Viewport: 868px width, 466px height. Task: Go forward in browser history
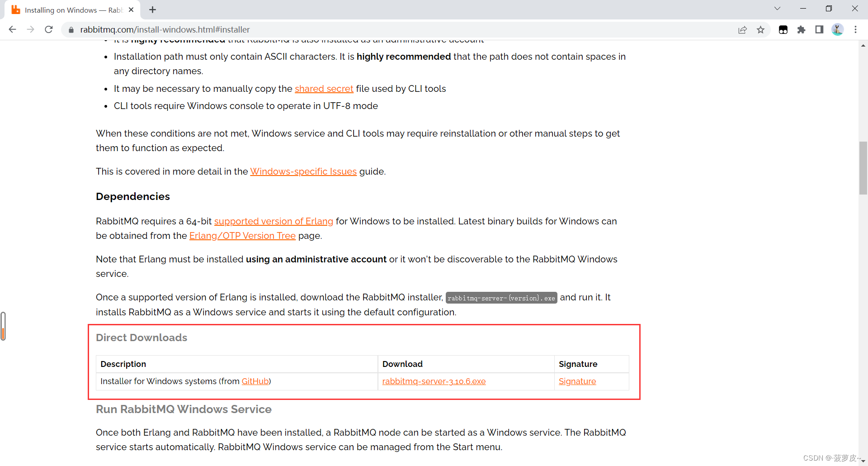(30, 29)
